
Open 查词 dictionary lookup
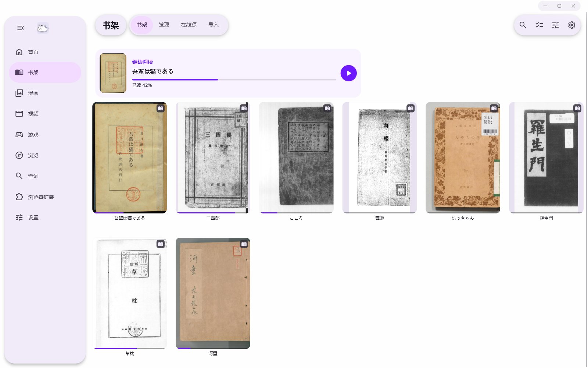click(45, 176)
